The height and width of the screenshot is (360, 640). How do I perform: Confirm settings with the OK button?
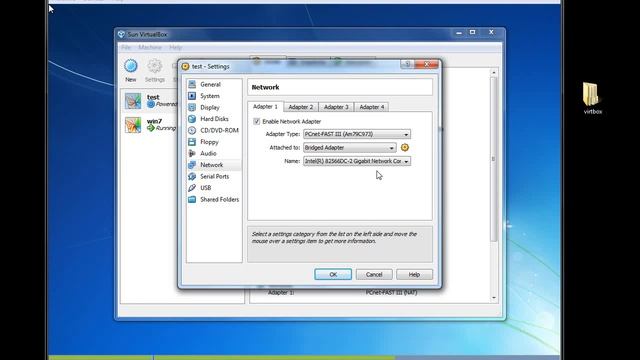coord(333,274)
